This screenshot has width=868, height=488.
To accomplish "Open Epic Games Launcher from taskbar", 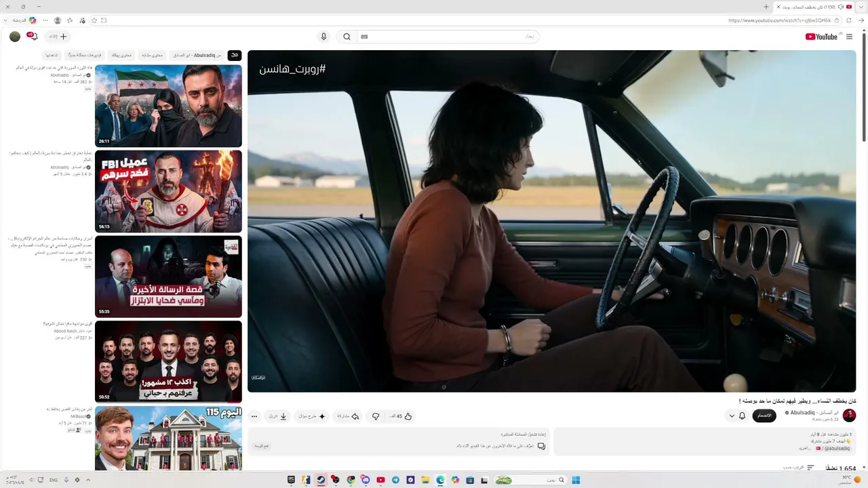I will tap(291, 480).
